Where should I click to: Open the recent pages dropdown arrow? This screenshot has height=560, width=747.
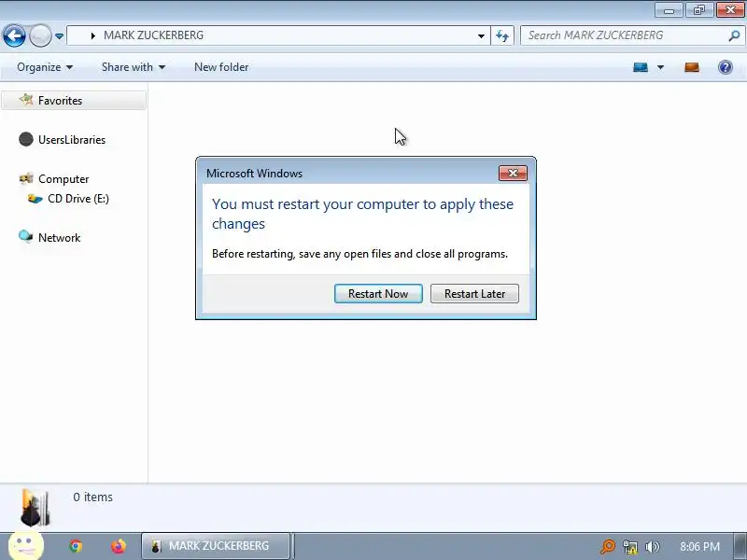tap(59, 35)
